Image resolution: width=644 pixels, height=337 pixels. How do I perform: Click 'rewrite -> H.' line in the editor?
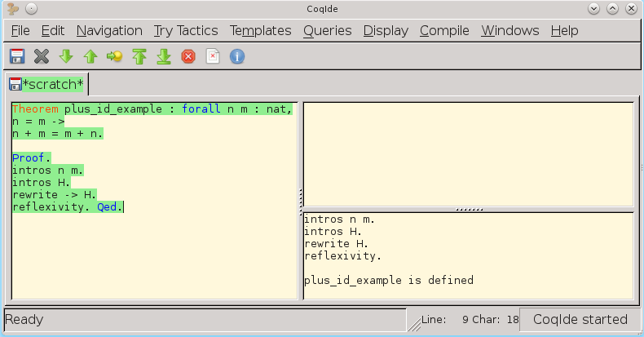click(x=55, y=195)
